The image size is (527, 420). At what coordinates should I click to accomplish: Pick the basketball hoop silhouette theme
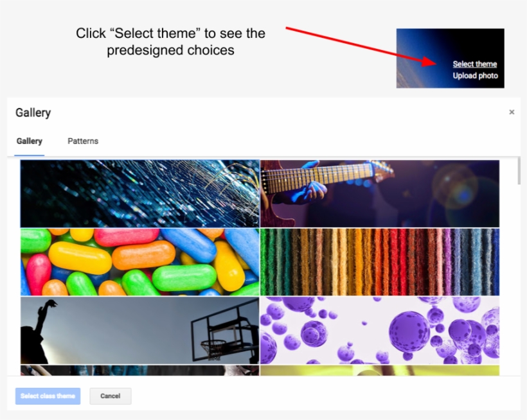(x=140, y=331)
